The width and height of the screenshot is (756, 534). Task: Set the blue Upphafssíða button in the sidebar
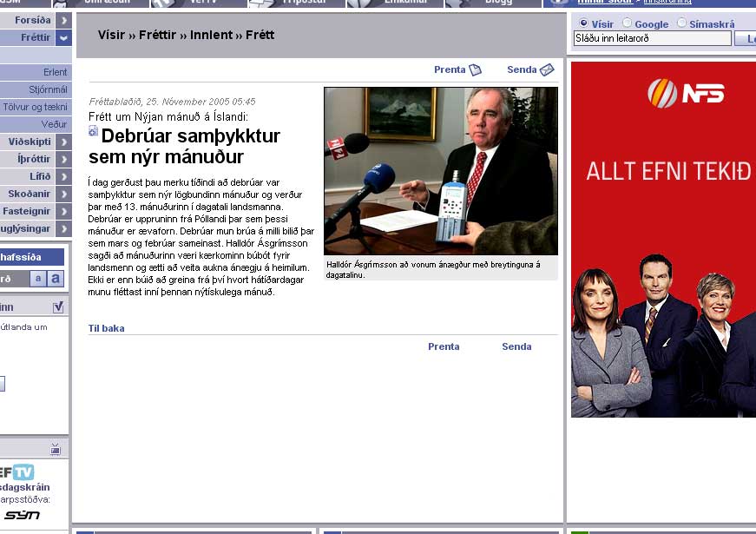coord(32,257)
